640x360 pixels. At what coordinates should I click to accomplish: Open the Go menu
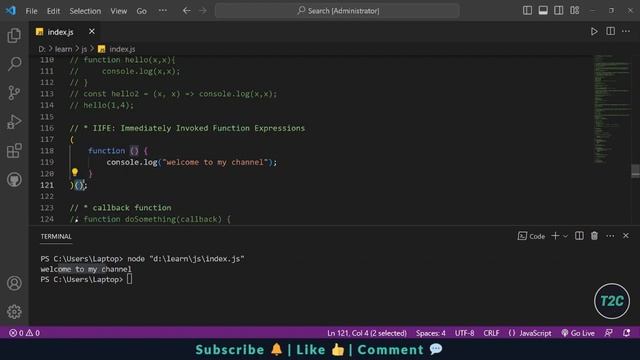point(141,11)
